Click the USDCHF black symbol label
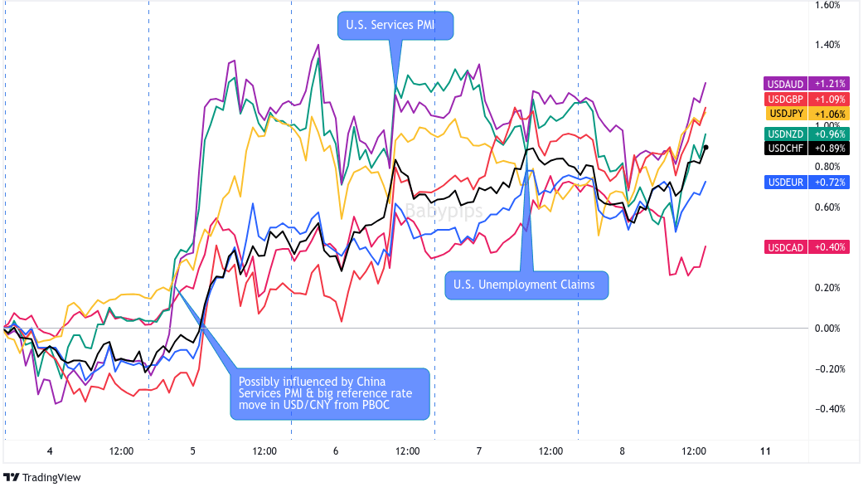Screen dimensions: 868x492 pyautogui.click(x=785, y=149)
